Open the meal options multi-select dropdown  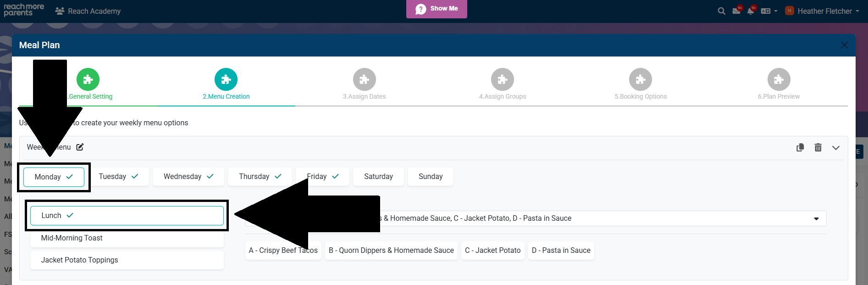[816, 218]
